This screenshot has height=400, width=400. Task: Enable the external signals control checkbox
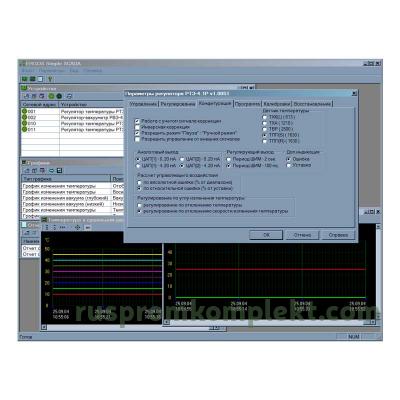pyautogui.click(x=137, y=139)
